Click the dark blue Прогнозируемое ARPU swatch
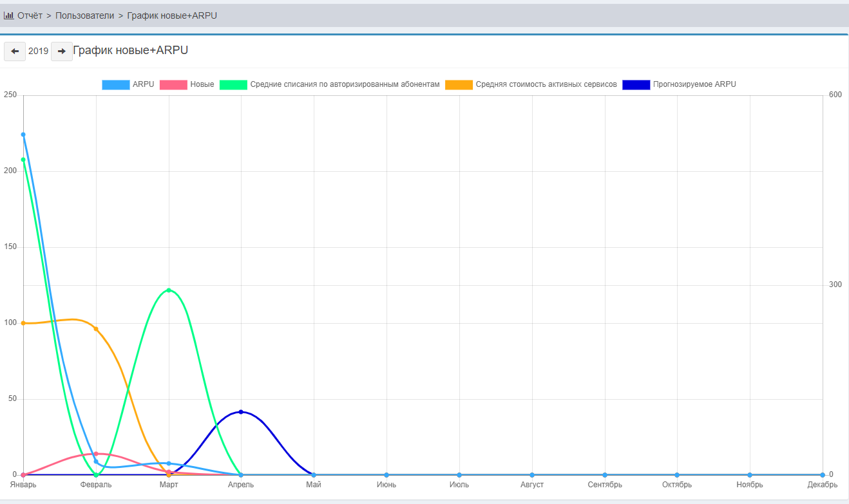849x504 pixels. [636, 84]
